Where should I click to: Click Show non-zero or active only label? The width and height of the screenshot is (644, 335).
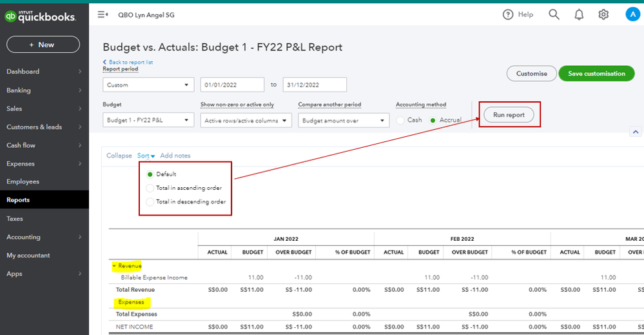click(237, 105)
